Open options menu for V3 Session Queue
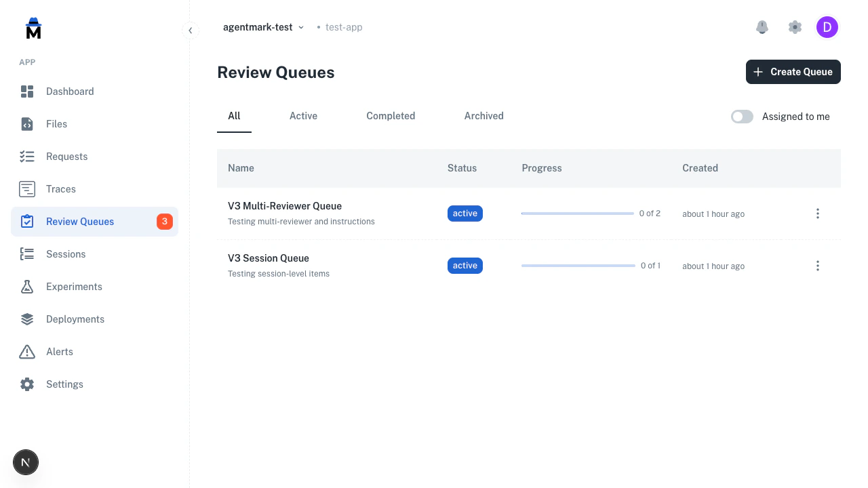Image resolution: width=868 pixels, height=488 pixels. click(x=818, y=266)
